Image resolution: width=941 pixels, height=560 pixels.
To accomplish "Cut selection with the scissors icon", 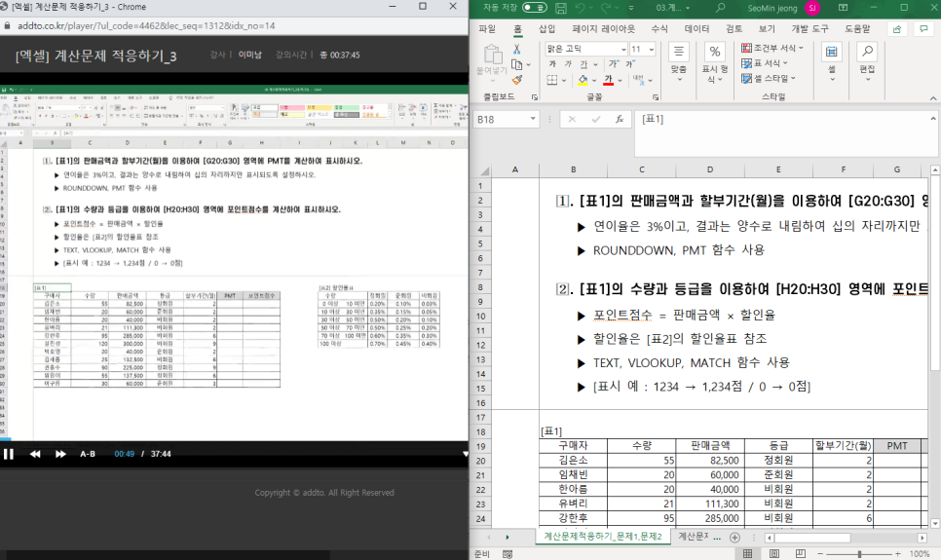I will click(516, 50).
